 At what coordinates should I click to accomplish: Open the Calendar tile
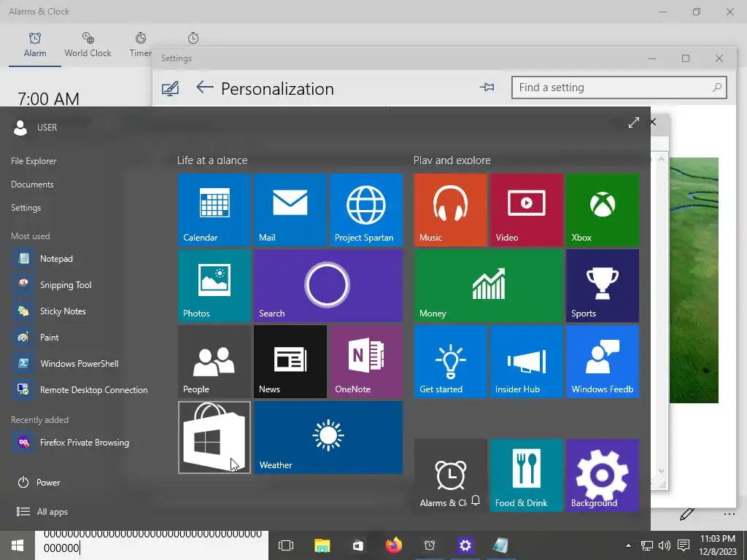(214, 209)
